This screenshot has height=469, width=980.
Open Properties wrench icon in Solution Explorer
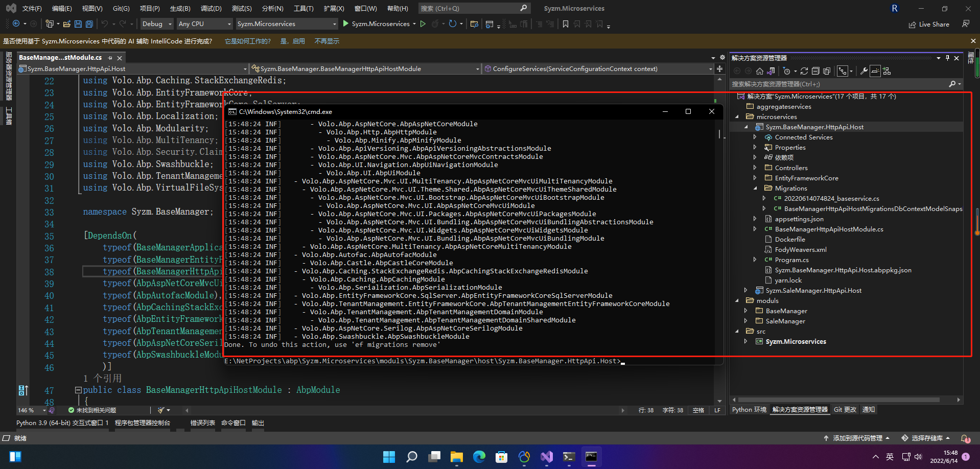(864, 71)
